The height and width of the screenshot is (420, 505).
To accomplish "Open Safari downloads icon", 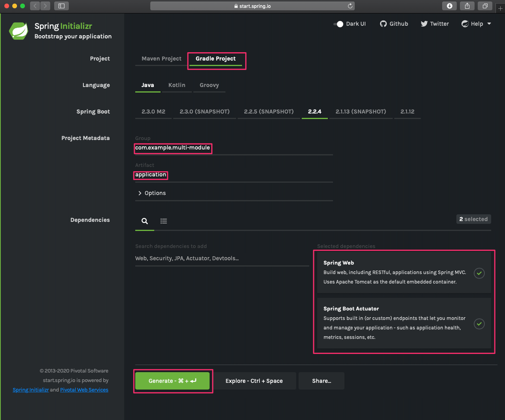I will [449, 6].
